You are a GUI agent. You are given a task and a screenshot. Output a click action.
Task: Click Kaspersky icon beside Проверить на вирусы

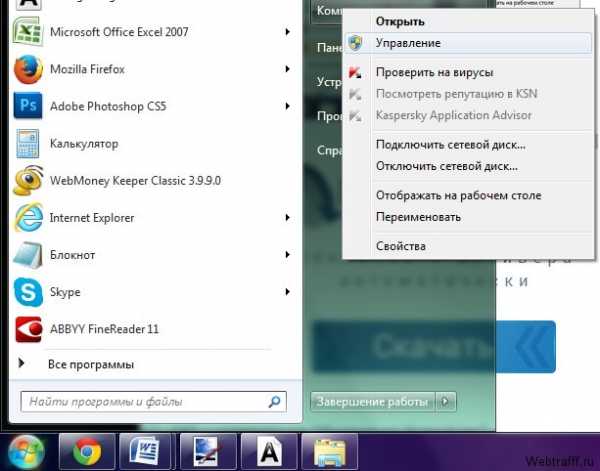tap(355, 72)
